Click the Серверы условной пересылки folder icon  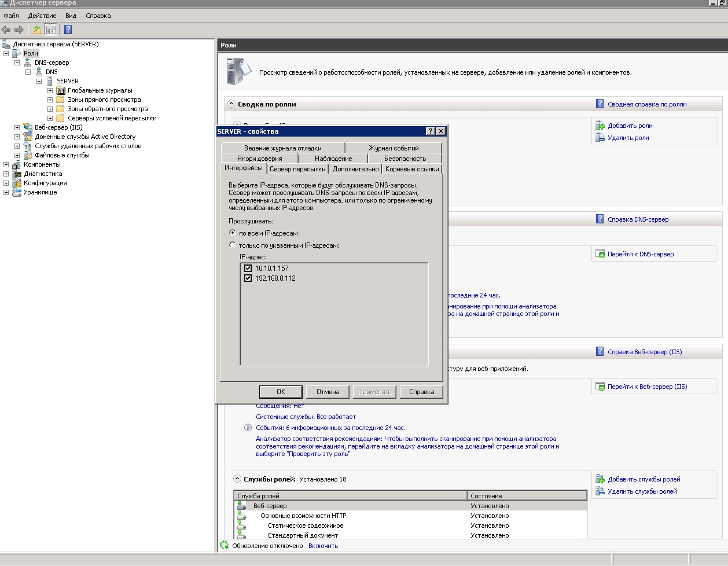pos(61,118)
